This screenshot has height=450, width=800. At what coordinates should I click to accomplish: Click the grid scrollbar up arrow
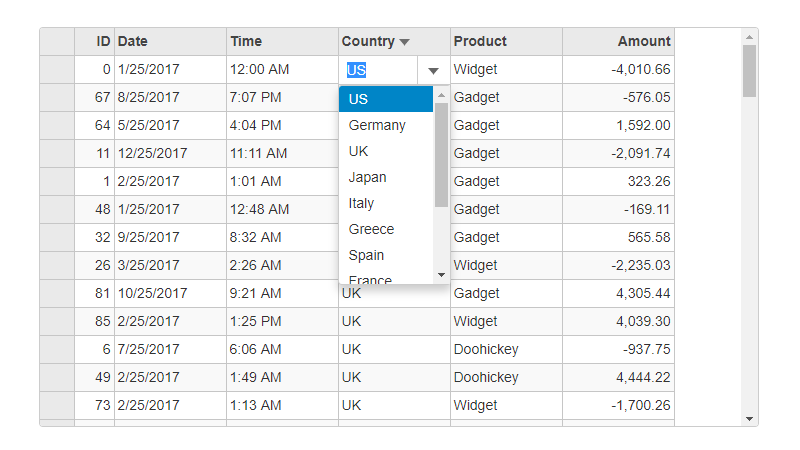point(749,37)
